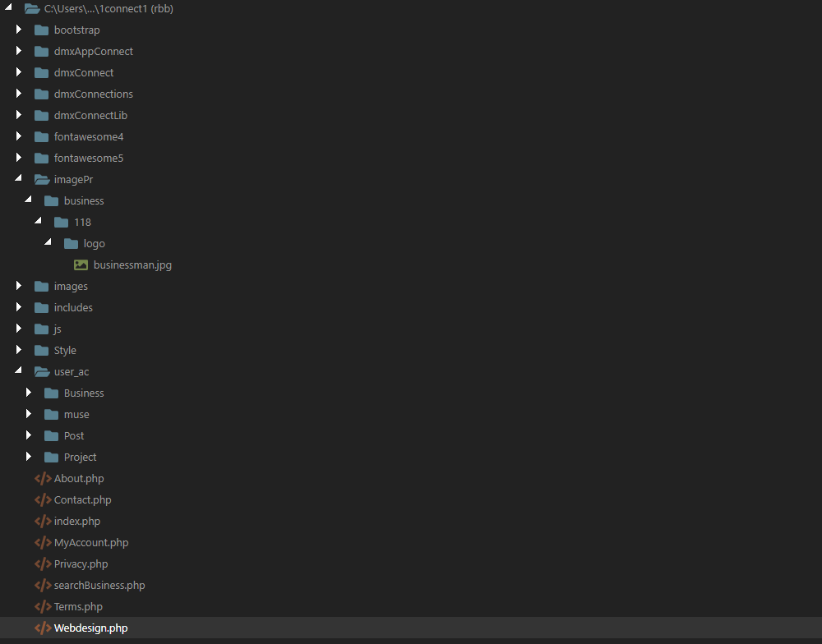Click the code icon beside About.php
This screenshot has width=822, height=644.
pyautogui.click(x=43, y=478)
